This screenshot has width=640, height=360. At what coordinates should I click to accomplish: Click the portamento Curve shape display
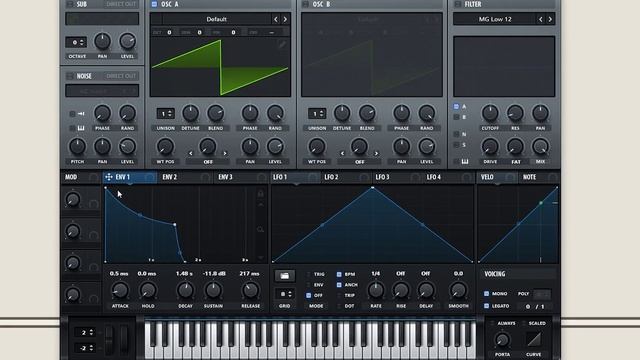coord(533,339)
